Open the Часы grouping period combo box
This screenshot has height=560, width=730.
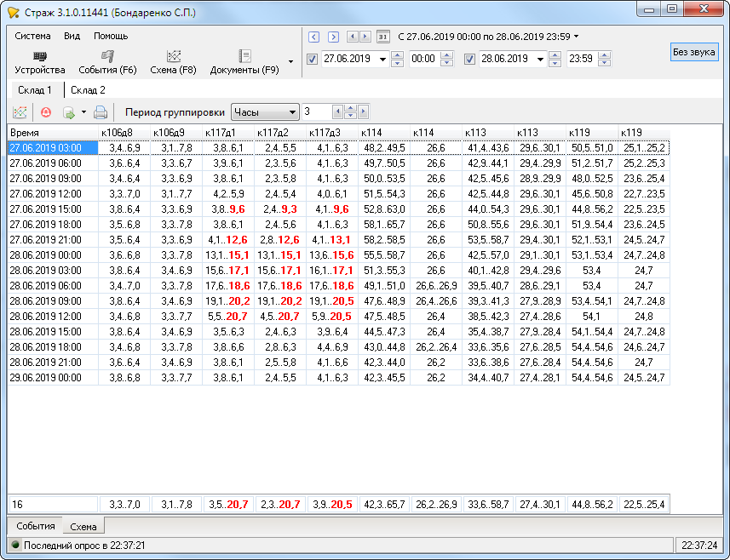[x=265, y=112]
